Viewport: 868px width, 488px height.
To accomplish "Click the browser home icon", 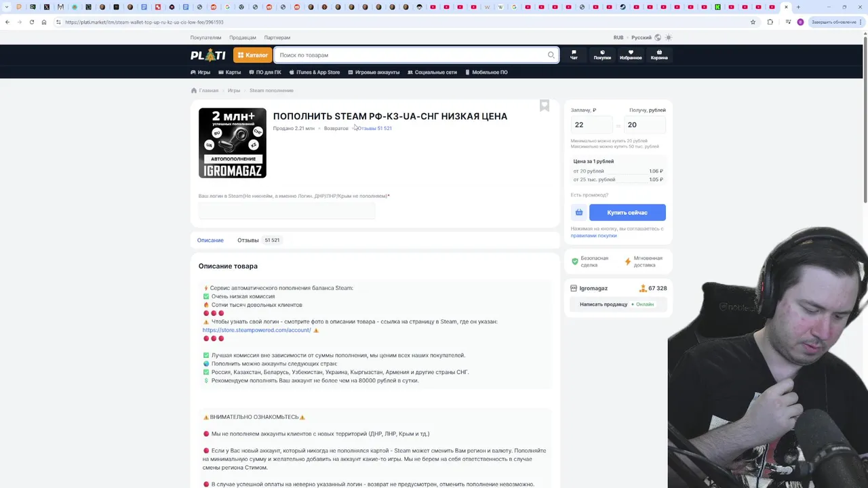I will tap(44, 22).
